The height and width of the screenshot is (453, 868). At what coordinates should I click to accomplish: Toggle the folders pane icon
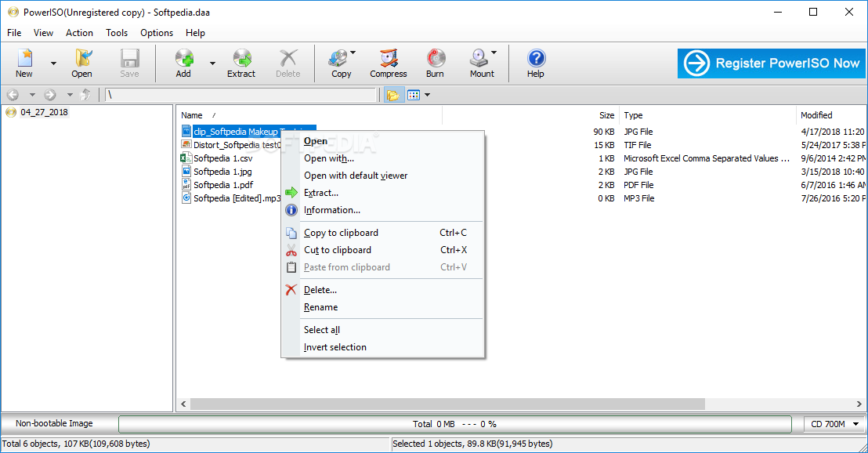pos(392,96)
